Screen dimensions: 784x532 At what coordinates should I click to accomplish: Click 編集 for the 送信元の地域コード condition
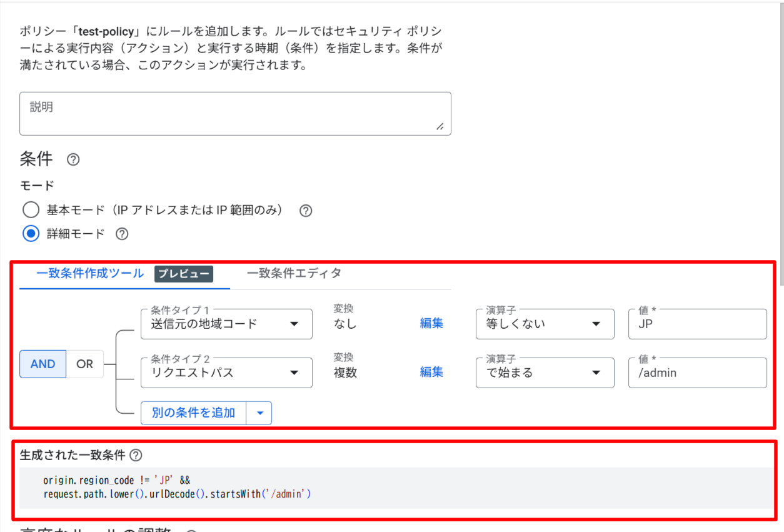click(431, 323)
